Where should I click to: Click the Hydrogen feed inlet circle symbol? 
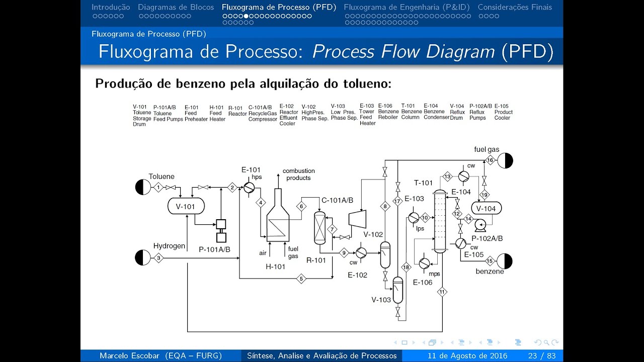click(143, 257)
